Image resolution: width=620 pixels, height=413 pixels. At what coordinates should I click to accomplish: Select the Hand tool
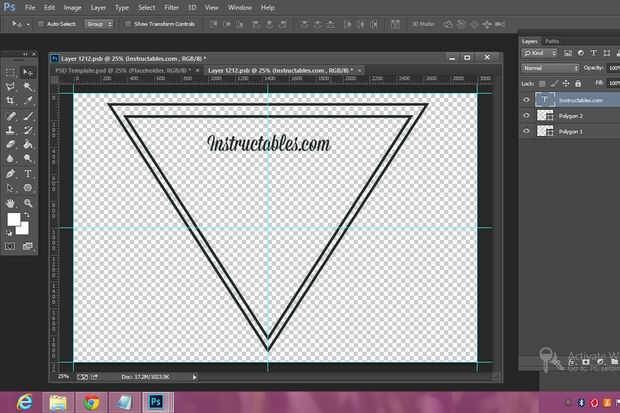tap(11, 203)
